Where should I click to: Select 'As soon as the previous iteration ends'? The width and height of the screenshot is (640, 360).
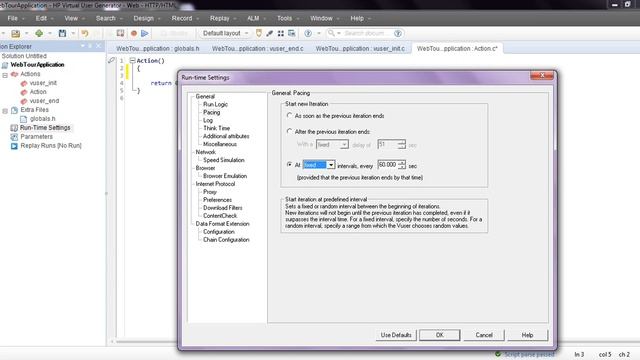click(289, 116)
